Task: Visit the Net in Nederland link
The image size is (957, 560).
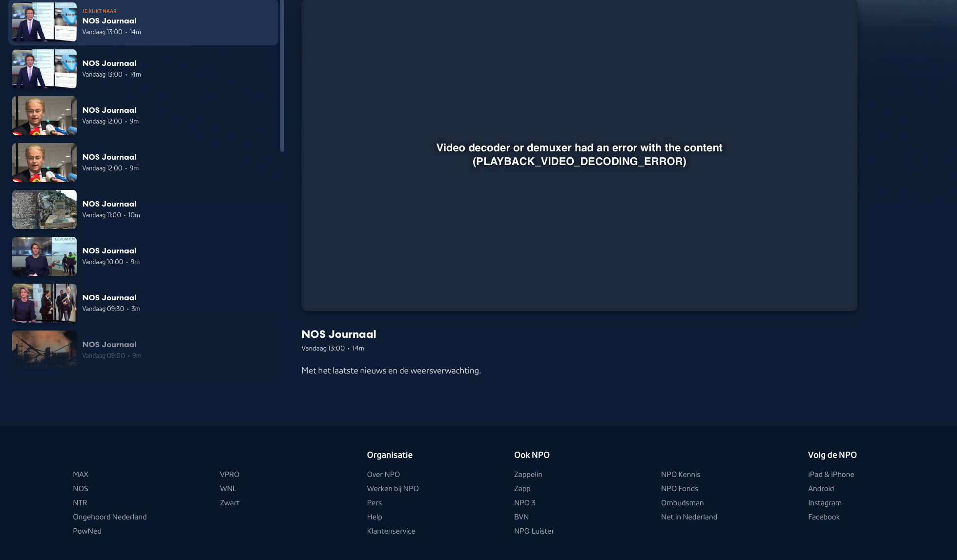Action: pyautogui.click(x=689, y=517)
